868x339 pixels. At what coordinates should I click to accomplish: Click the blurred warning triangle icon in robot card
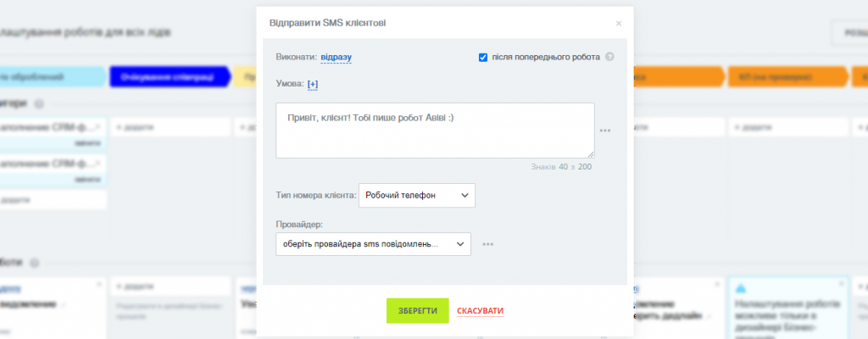tap(741, 290)
